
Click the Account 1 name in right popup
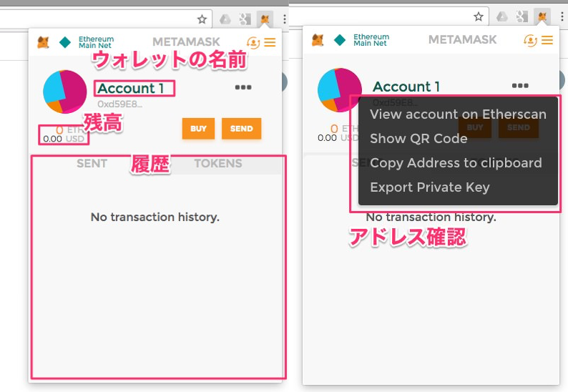coord(406,87)
